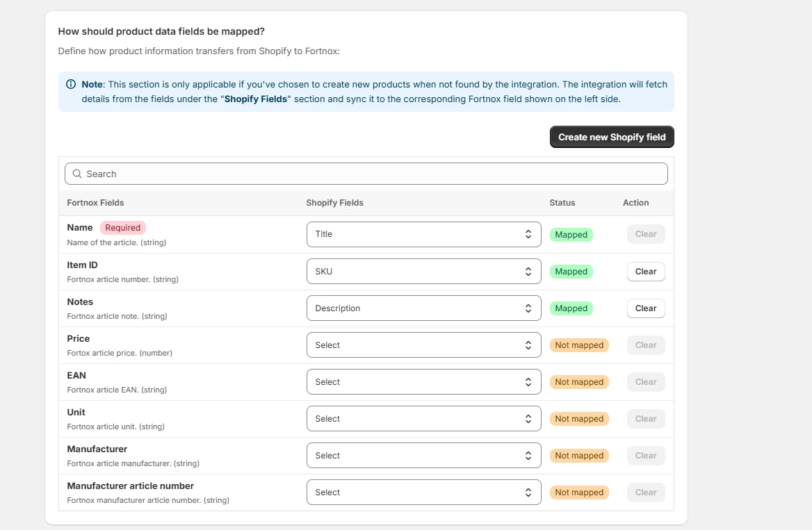This screenshot has height=530, width=812.
Task: Click the search magnifier icon
Action: pyautogui.click(x=77, y=174)
